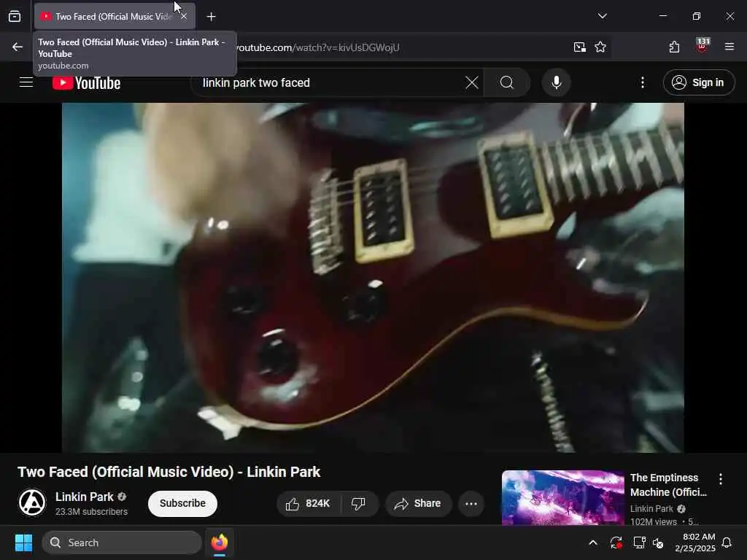Viewport: 747px width, 560px height.
Task: Select Firefox in the taskbar
Action: pos(220,542)
